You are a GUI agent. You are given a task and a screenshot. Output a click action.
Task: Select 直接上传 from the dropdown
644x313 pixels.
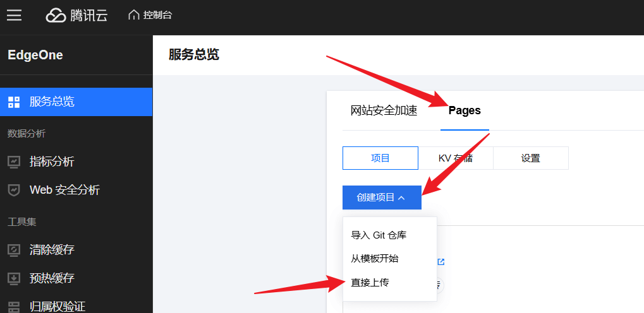coord(370,282)
